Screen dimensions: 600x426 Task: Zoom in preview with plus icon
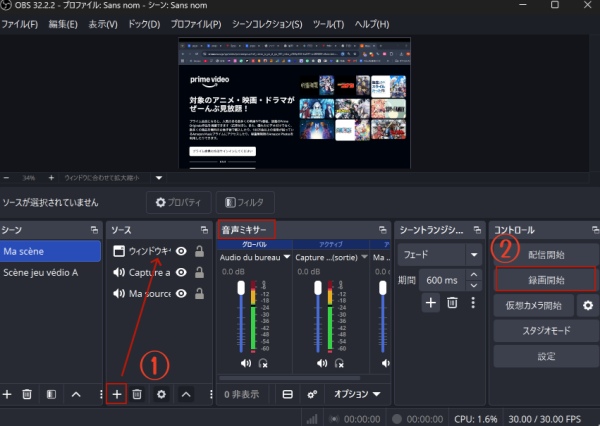coord(51,178)
